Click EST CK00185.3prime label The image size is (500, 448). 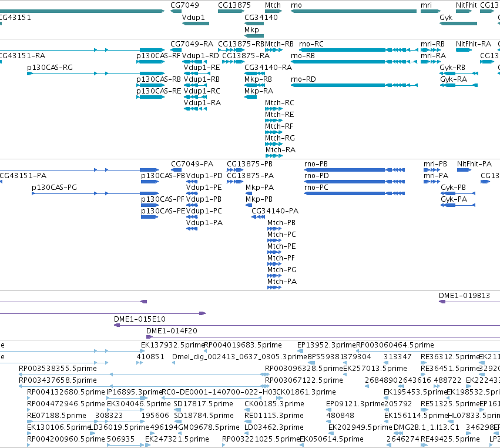(274, 404)
